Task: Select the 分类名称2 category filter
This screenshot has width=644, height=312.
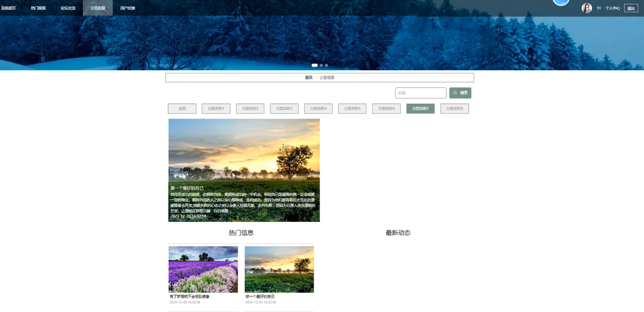Action: click(250, 109)
